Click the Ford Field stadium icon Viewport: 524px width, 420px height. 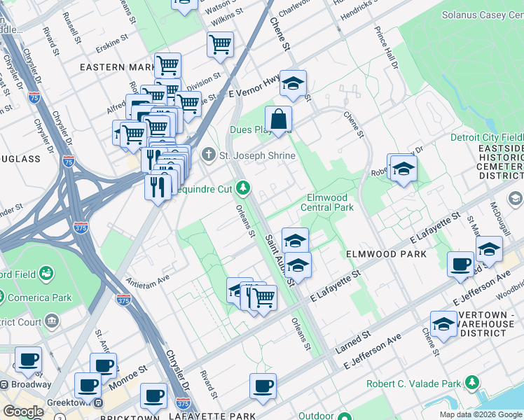(47, 272)
